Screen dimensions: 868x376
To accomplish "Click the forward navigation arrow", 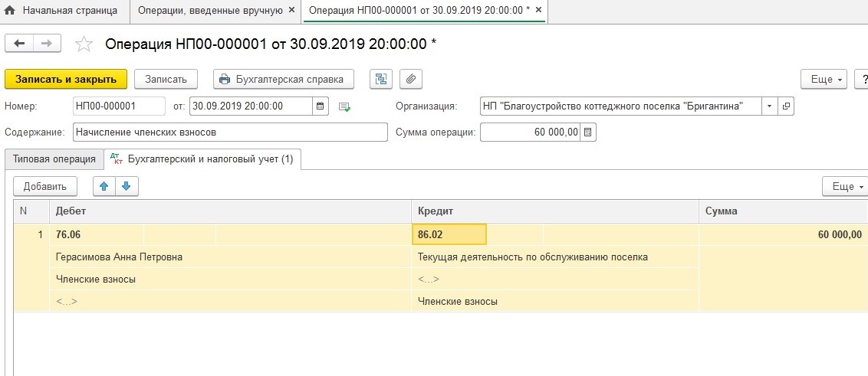I will point(47,44).
